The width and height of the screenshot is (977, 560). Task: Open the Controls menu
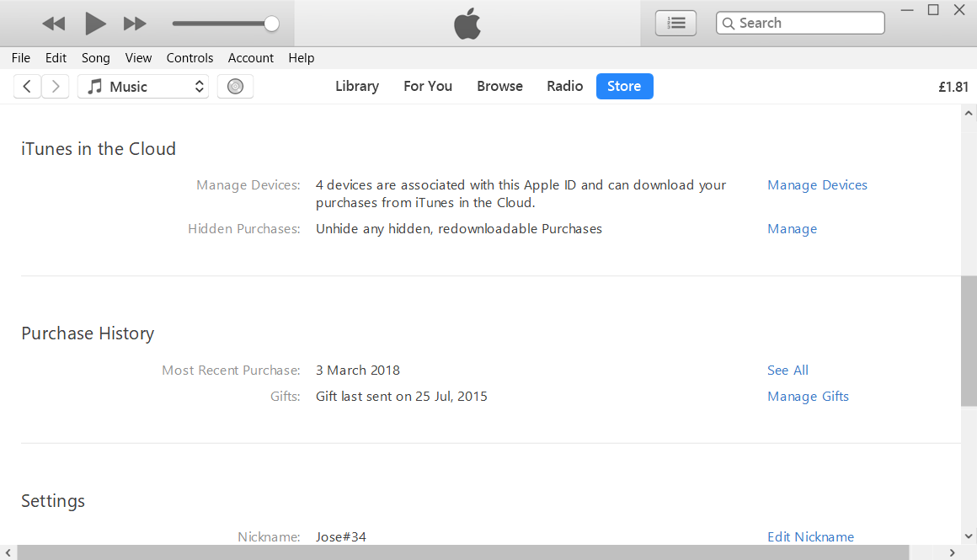190,58
